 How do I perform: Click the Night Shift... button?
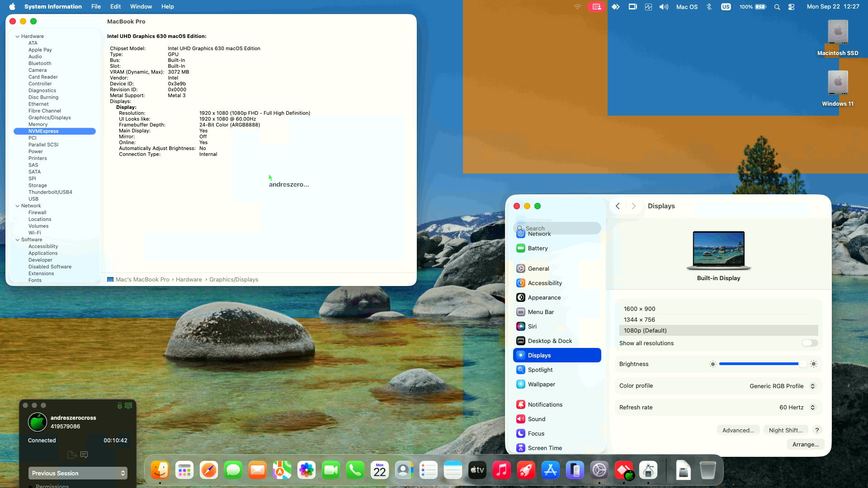[786, 430]
